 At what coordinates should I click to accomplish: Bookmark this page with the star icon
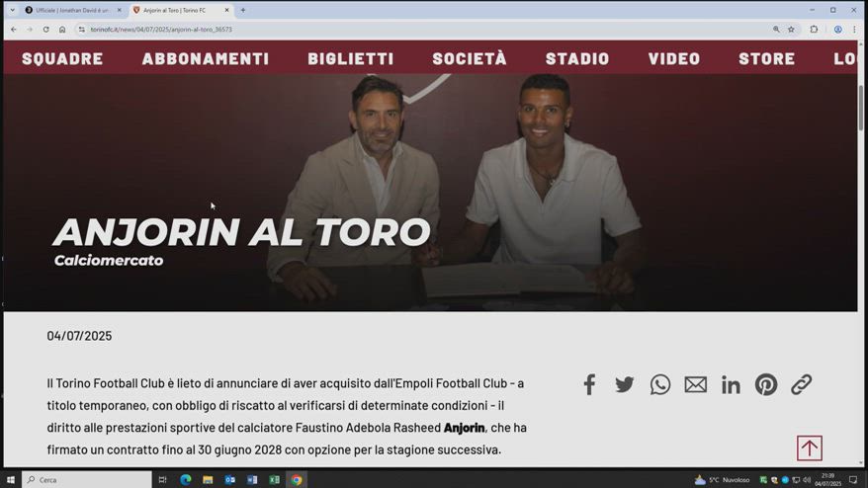coord(791,30)
